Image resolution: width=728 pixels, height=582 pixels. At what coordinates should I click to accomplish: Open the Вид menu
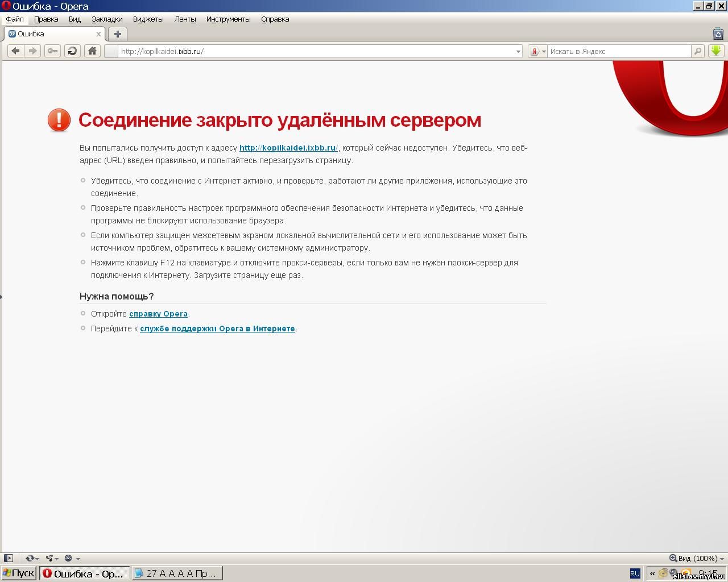[75, 19]
